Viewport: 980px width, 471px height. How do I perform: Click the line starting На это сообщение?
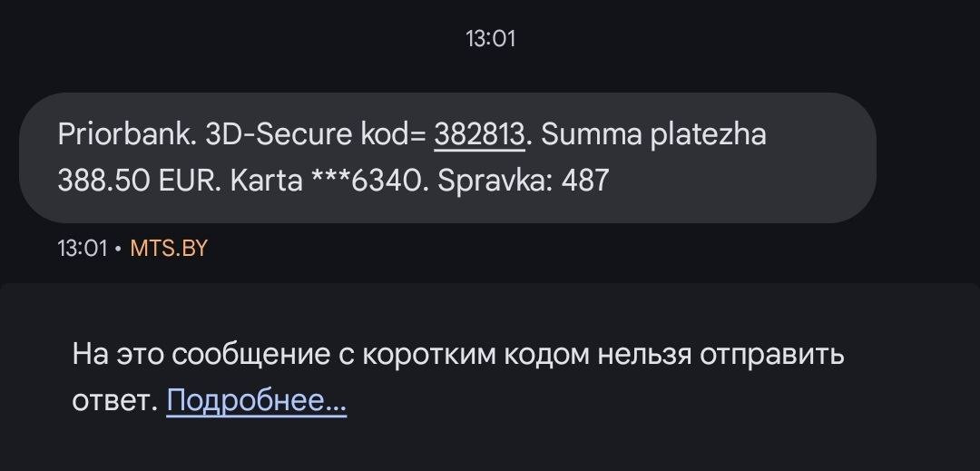pyautogui.click(x=458, y=354)
